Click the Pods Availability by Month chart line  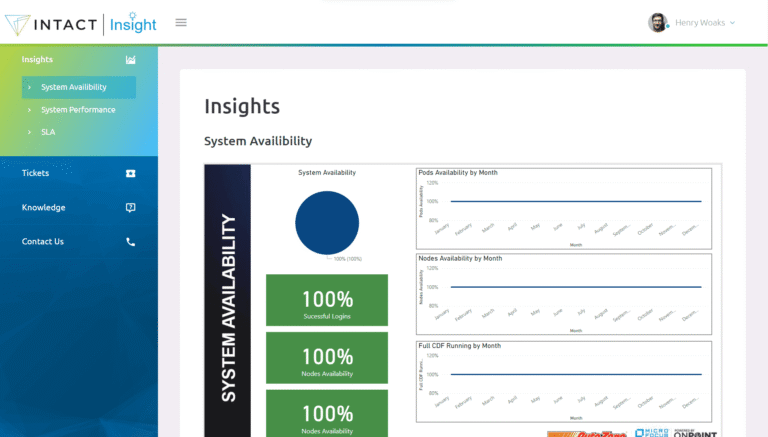pos(575,201)
